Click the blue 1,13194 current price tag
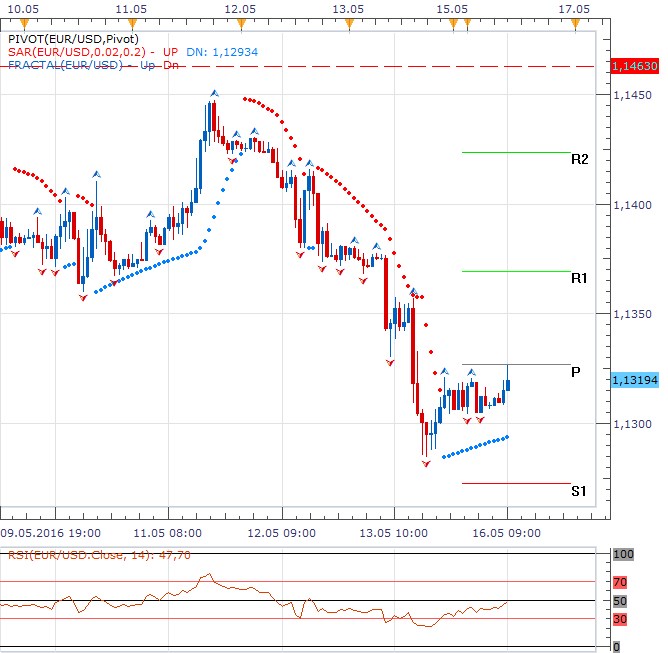The width and height of the screenshot is (668, 653). click(x=635, y=380)
